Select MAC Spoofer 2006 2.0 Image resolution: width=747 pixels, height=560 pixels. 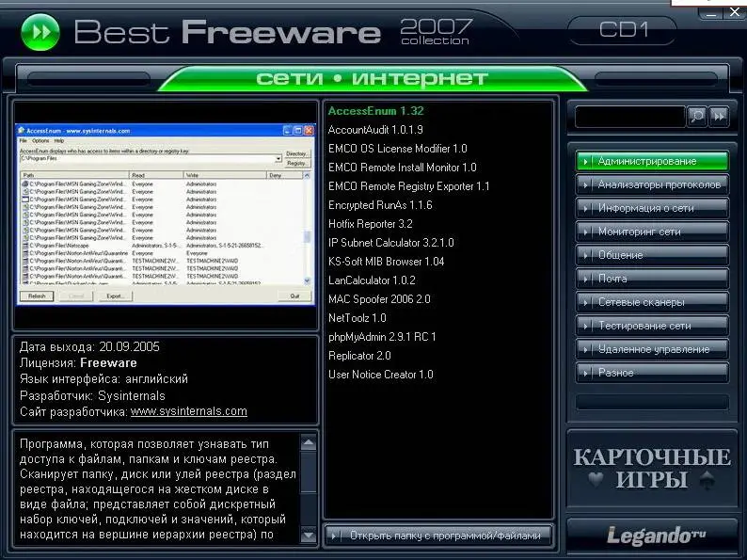tap(379, 299)
